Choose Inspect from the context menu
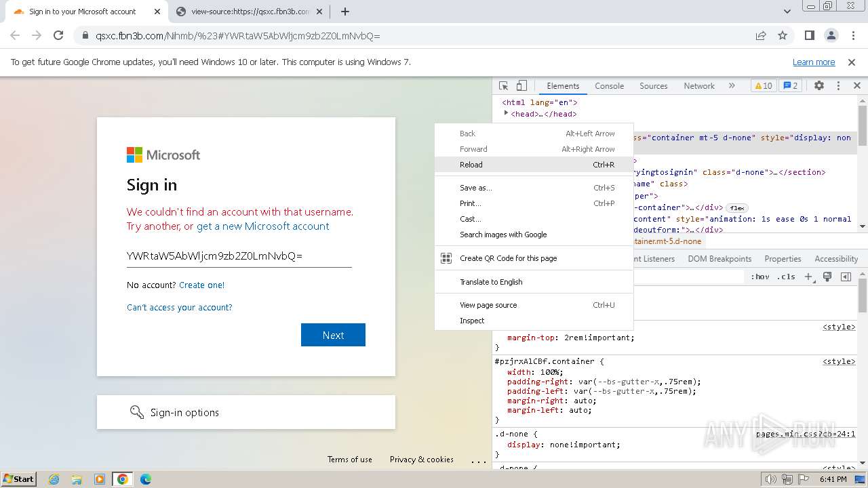 [x=534, y=321]
